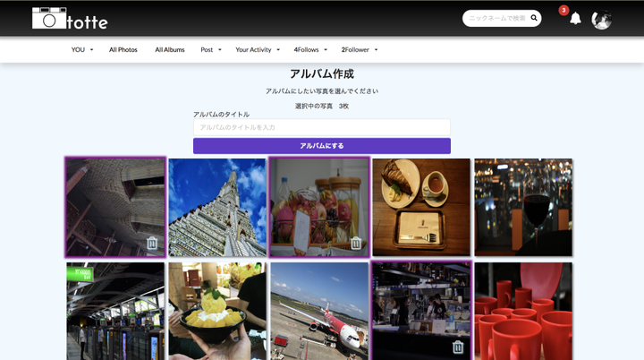Open the notifications bell
644x360 pixels.
tap(575, 19)
